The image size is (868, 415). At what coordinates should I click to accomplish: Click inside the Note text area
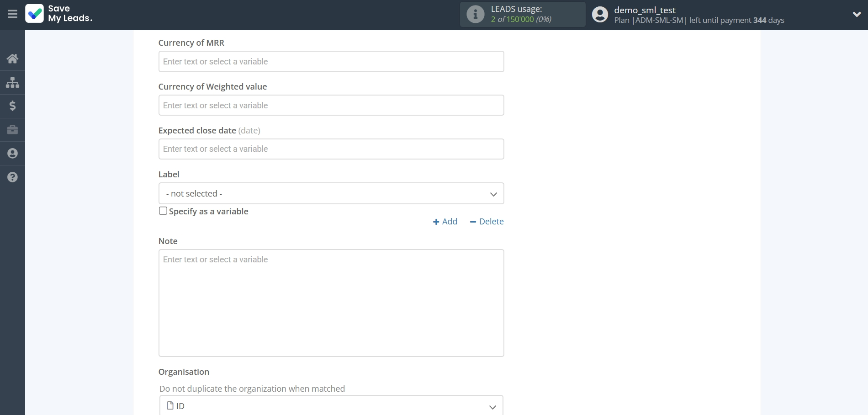coord(331,303)
